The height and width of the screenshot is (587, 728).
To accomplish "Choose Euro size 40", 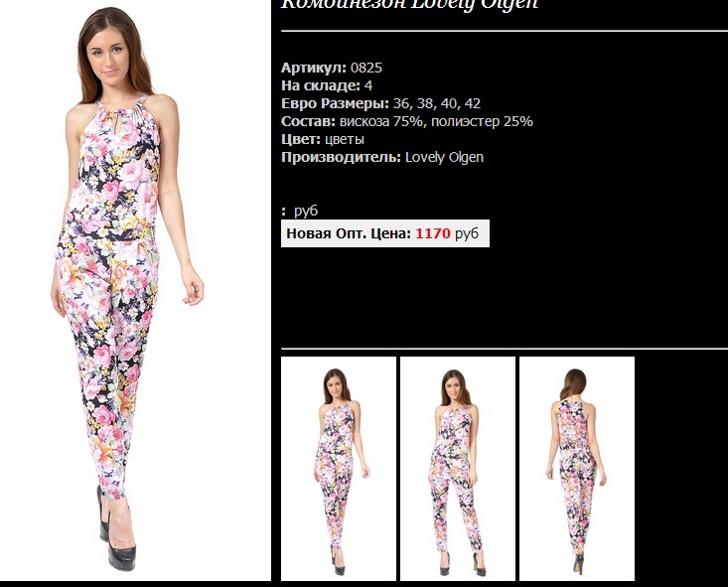I will point(449,103).
